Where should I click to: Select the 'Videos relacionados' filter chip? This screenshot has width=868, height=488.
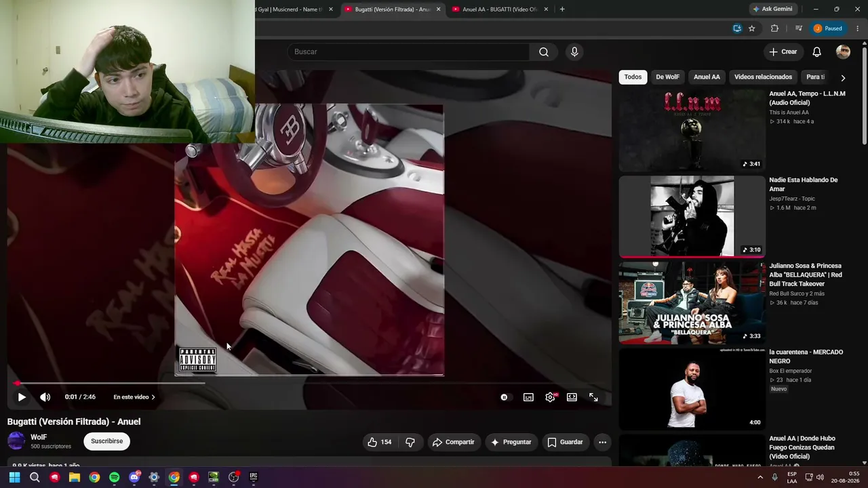click(763, 77)
